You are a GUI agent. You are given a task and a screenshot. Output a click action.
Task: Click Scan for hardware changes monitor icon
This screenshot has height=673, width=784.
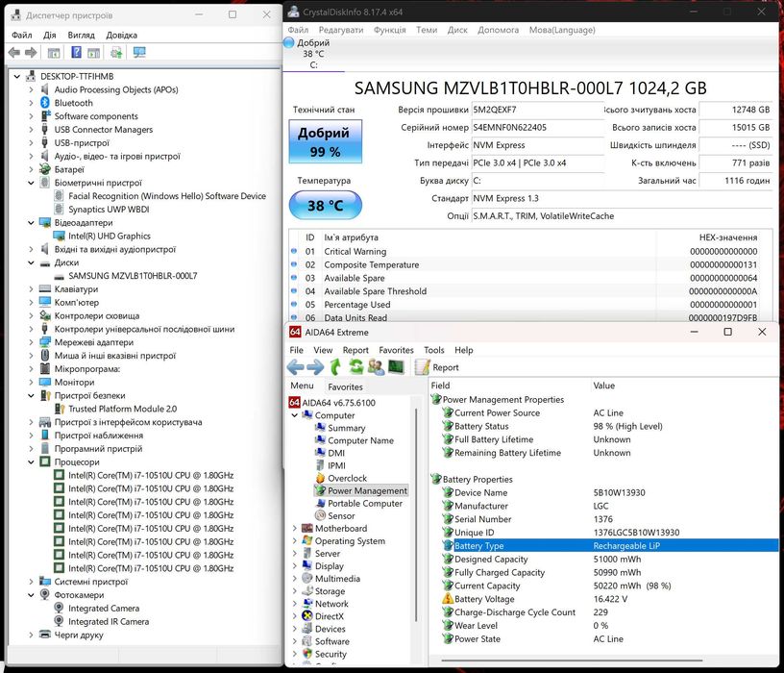[x=139, y=53]
